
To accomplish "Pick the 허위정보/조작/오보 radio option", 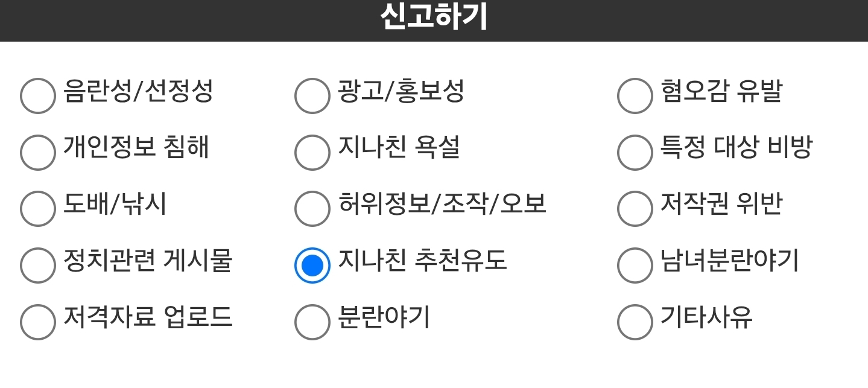I will (x=312, y=209).
